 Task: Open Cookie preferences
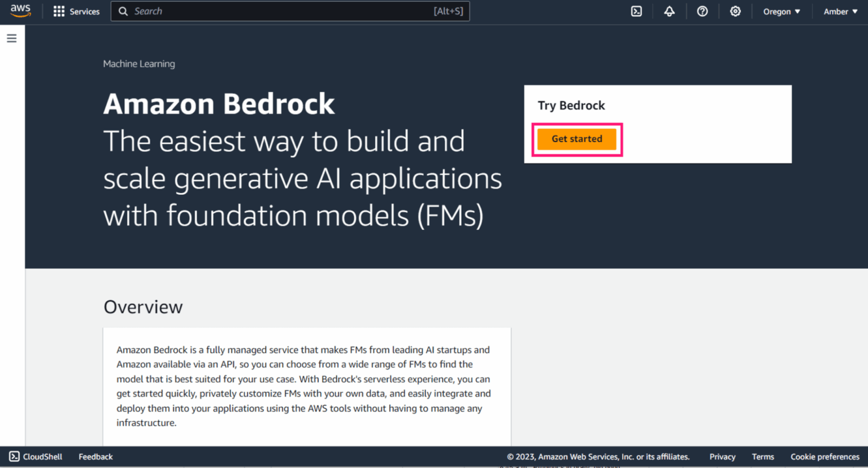pyautogui.click(x=825, y=457)
